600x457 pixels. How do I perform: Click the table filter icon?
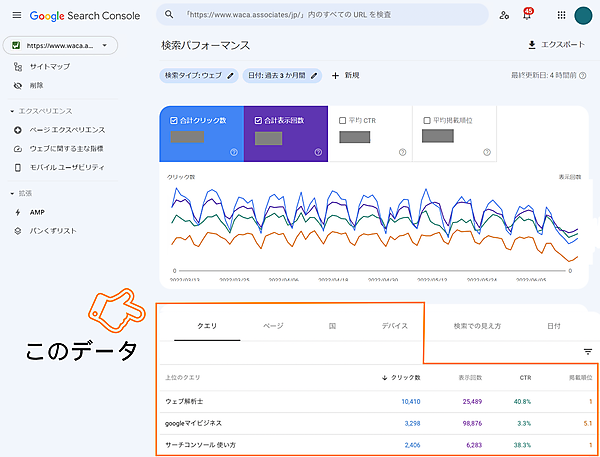[588, 351]
